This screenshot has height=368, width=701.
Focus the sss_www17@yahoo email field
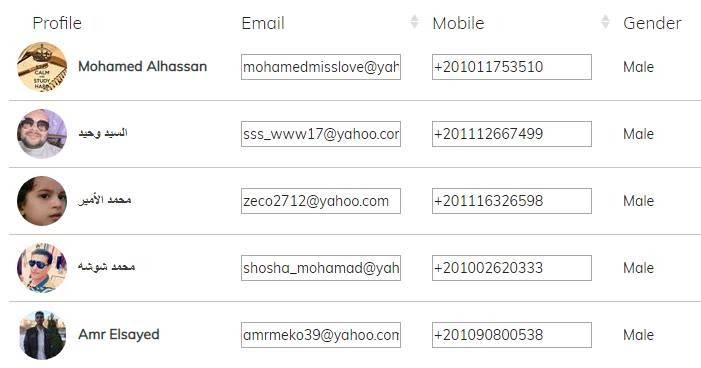click(x=321, y=134)
